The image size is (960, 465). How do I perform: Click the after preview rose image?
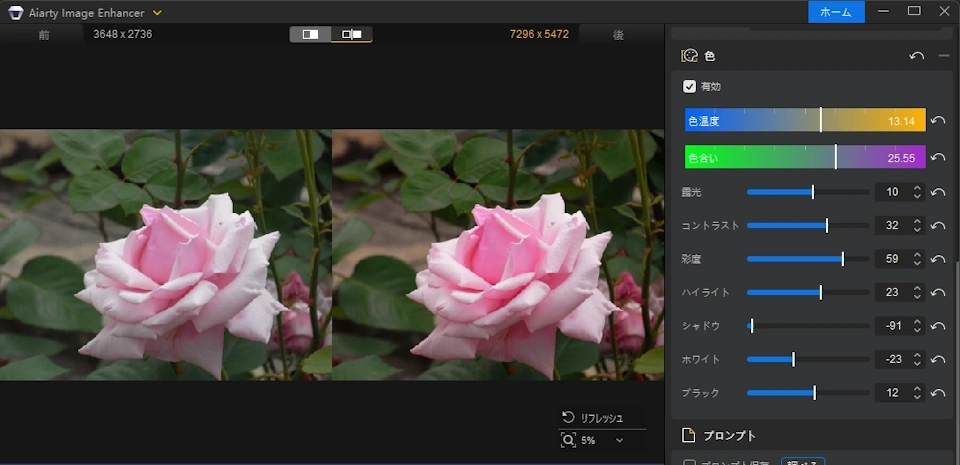tap(498, 255)
